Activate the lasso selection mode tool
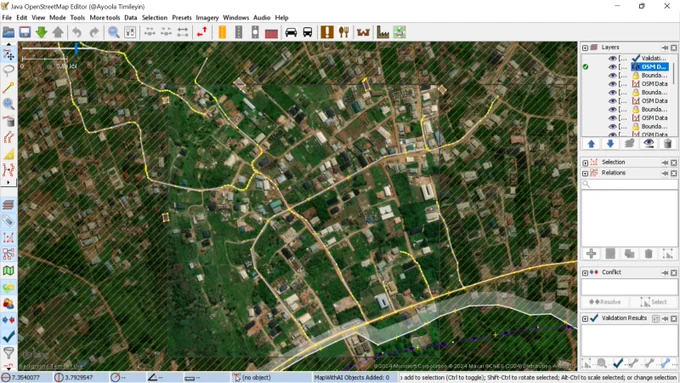This screenshot has height=383, width=680. coord(8,71)
